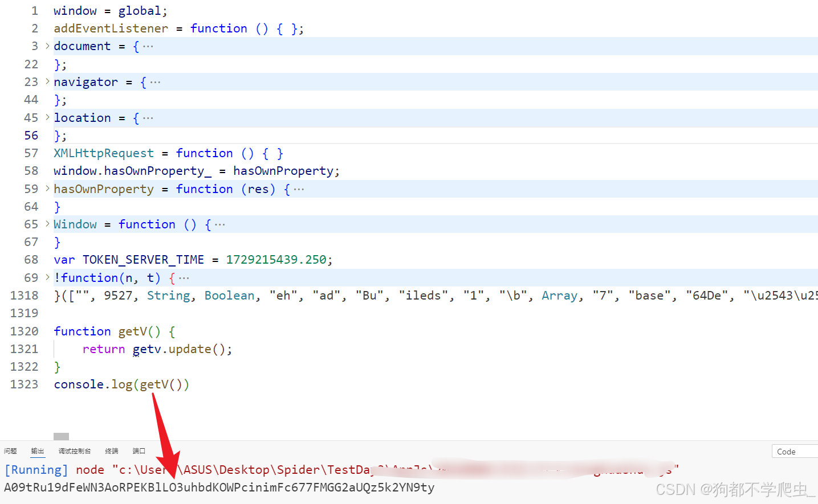Open the 端口 (Ports) panel tab
Viewport: 818px width, 504px height.
tap(139, 451)
